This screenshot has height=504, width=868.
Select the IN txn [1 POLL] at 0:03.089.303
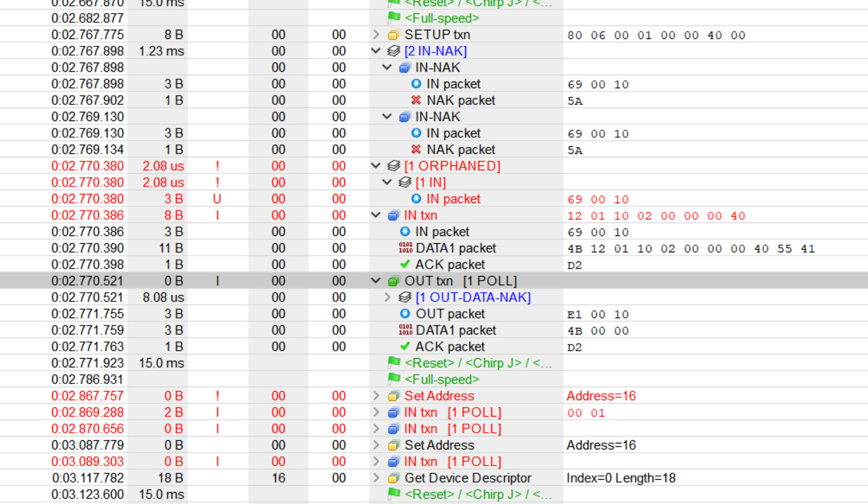click(452, 462)
